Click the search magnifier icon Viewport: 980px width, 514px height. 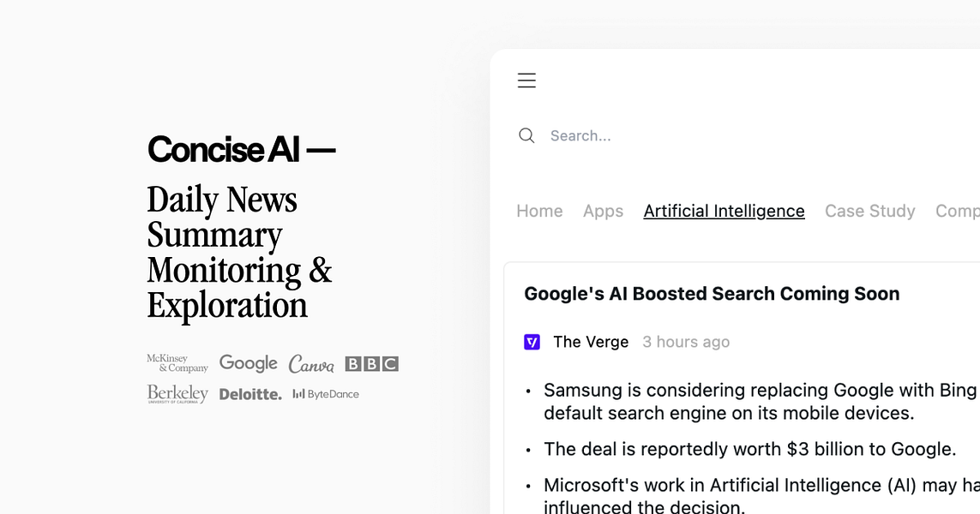point(526,135)
